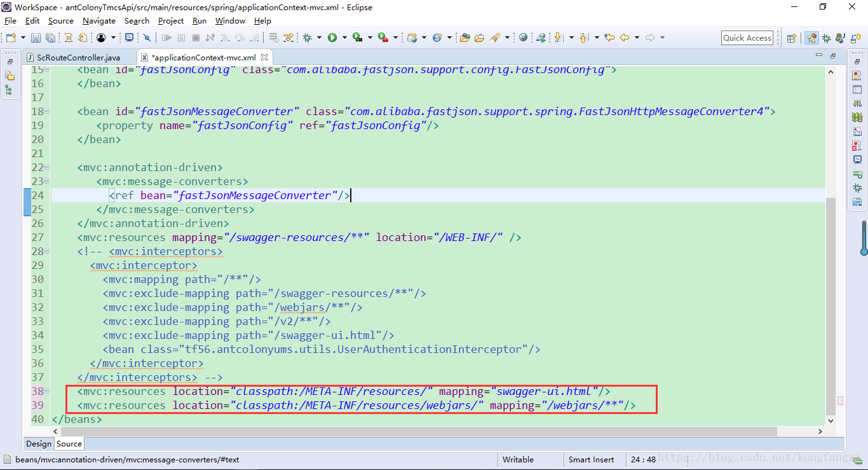This screenshot has height=470, width=868.
Task: Click the horizontal editor scrollbar thumb
Action: 419,431
